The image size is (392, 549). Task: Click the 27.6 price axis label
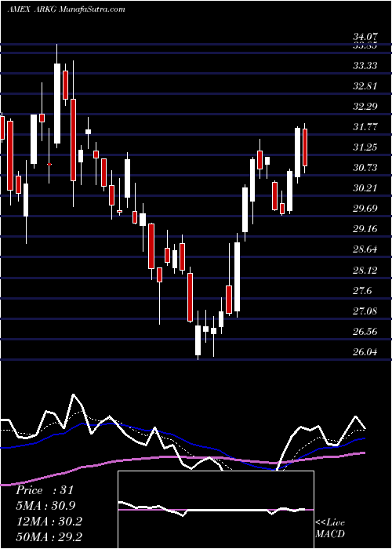[362, 291]
